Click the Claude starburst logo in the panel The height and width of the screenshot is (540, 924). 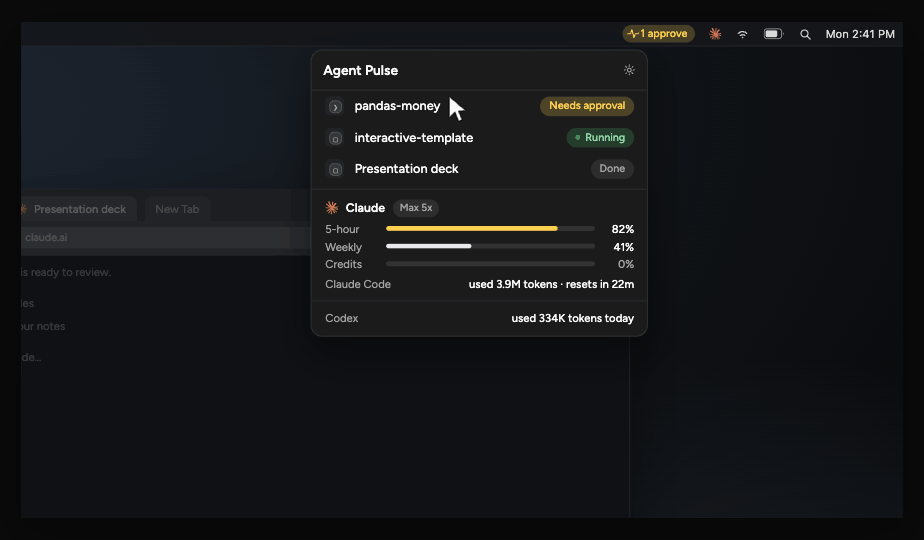point(332,208)
